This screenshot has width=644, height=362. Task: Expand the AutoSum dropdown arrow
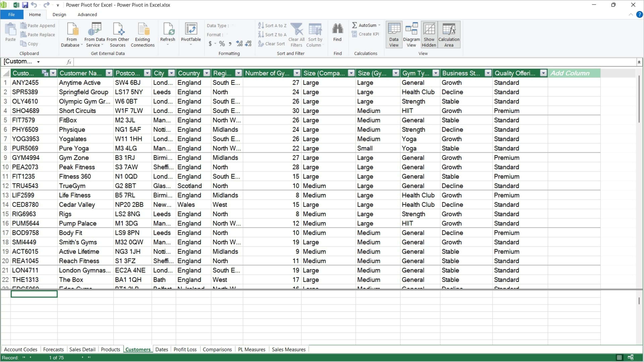[x=380, y=25]
